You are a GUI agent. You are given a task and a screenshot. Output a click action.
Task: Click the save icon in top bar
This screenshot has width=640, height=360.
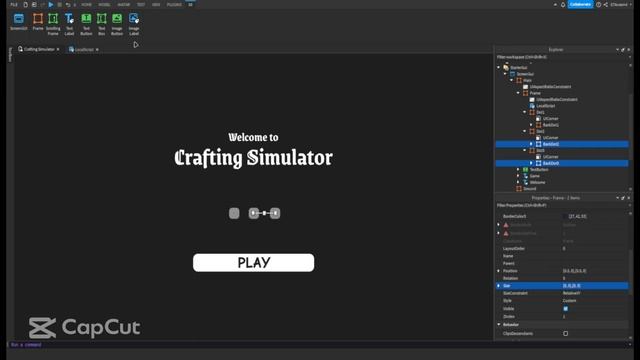tap(34, 4)
